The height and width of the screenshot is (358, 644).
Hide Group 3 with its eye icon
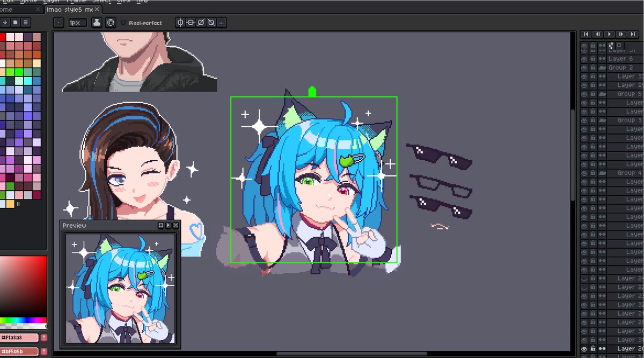[x=584, y=121]
